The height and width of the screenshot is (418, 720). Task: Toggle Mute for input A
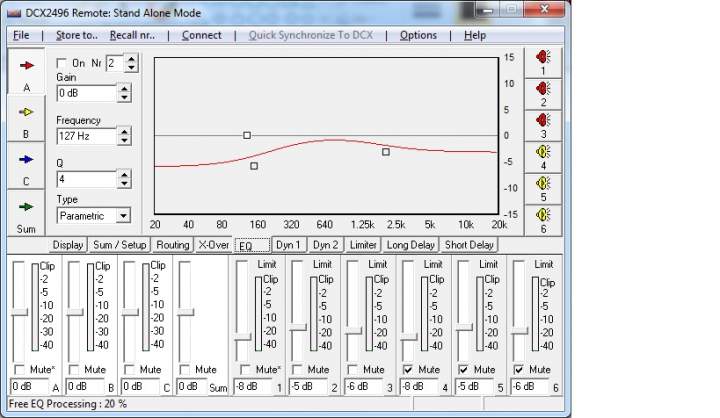coord(20,369)
